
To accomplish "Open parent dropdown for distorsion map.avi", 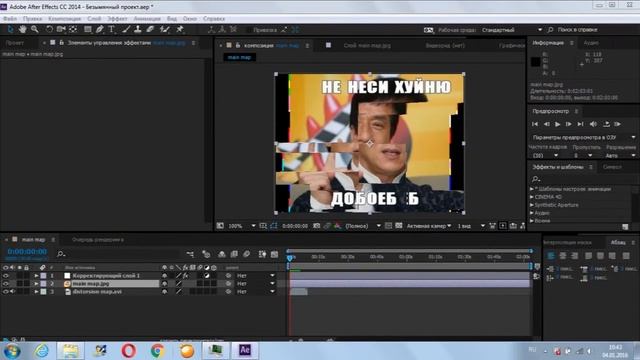I will pyautogui.click(x=256, y=292).
